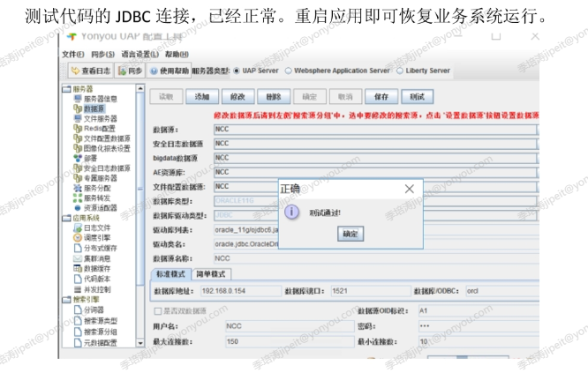Click the tree scrollbar down arrow

(140, 343)
